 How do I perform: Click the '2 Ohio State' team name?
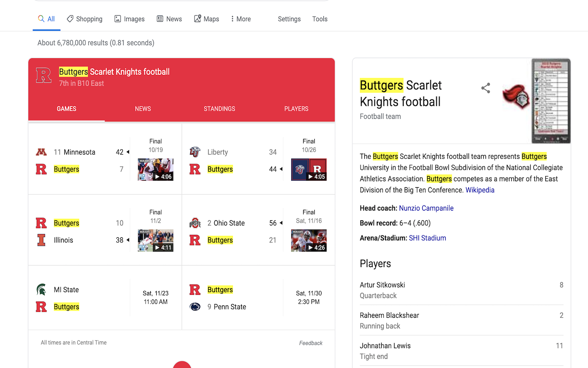[226, 223]
